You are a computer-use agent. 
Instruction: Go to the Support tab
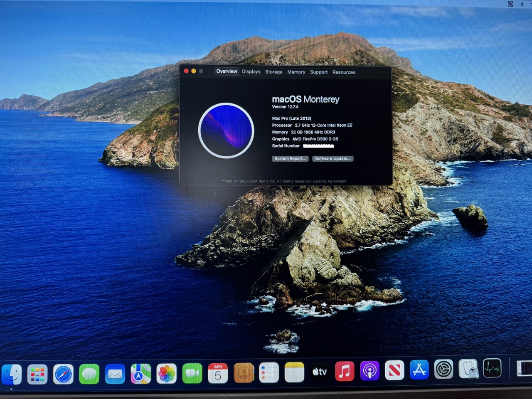[x=319, y=72]
